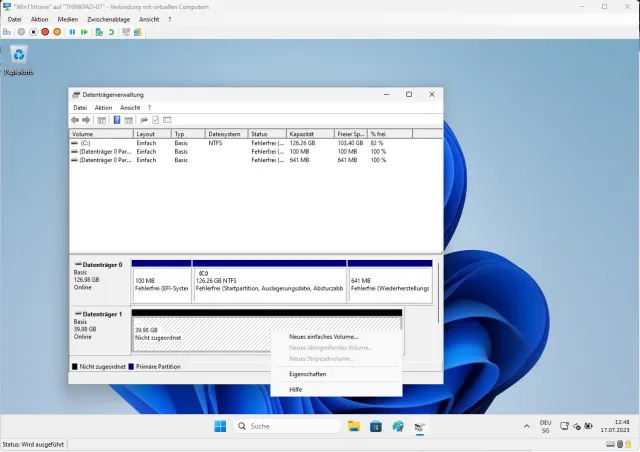Click the blue help icon in Datenträgerverwaltung toolbar
The image size is (640, 452).
(x=116, y=120)
